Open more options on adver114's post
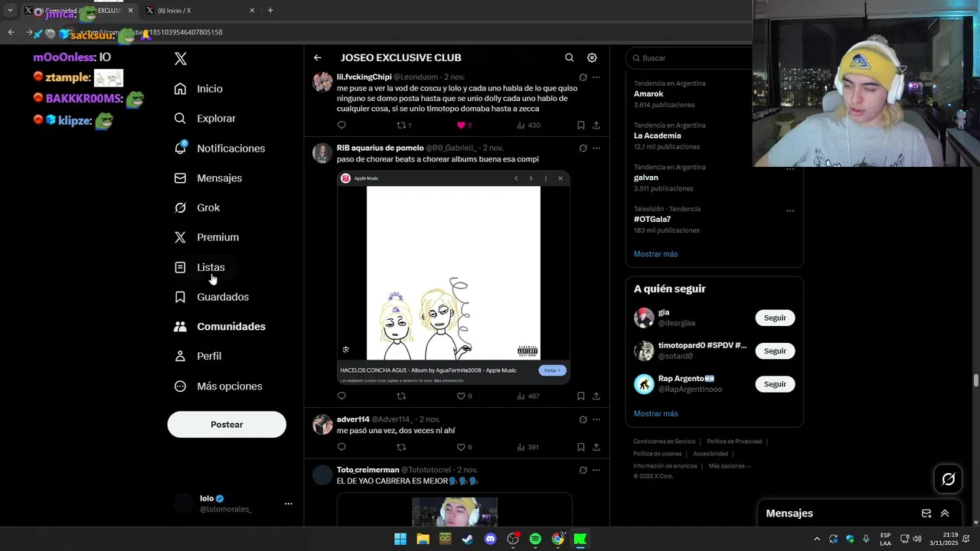This screenshot has height=551, width=980. 596,419
